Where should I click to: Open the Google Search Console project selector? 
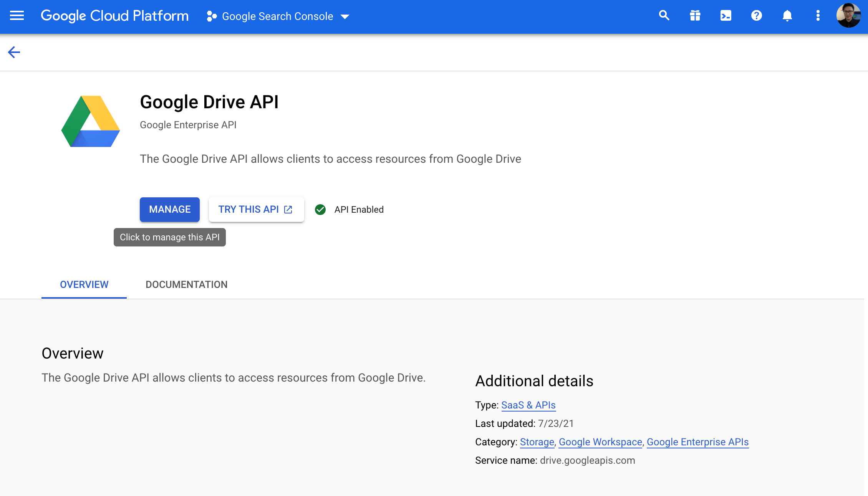click(x=278, y=16)
